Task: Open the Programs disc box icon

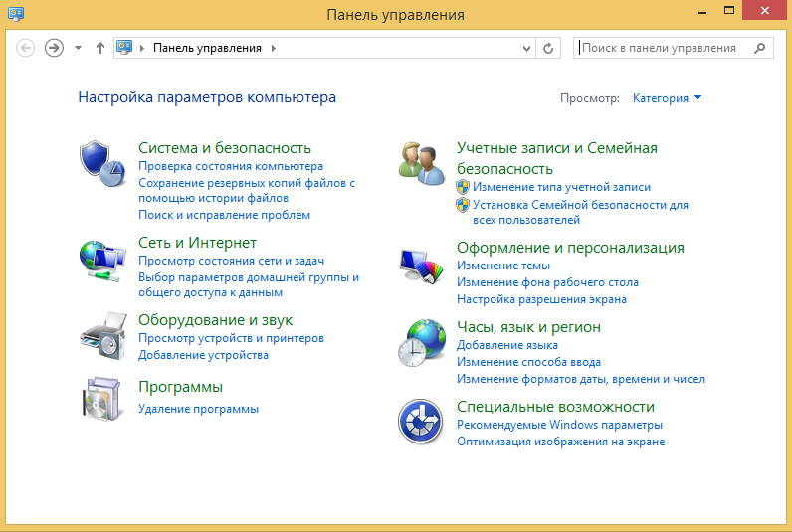Action: pyautogui.click(x=102, y=399)
